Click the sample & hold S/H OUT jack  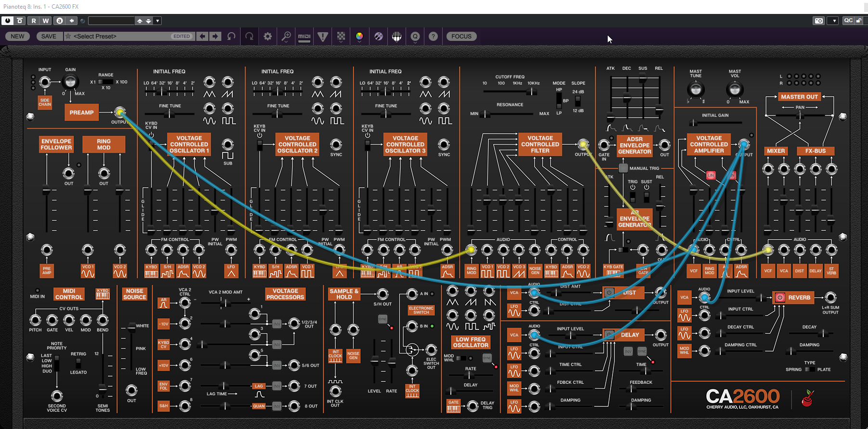click(x=383, y=294)
